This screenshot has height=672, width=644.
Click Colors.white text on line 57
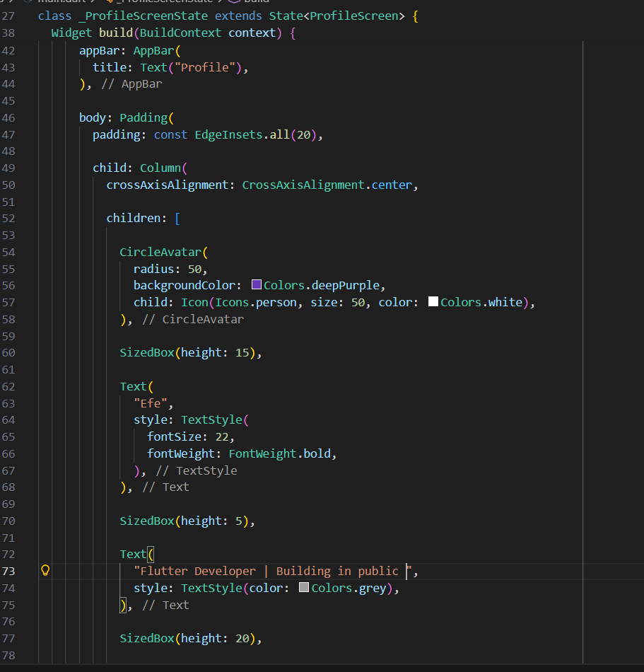point(481,303)
